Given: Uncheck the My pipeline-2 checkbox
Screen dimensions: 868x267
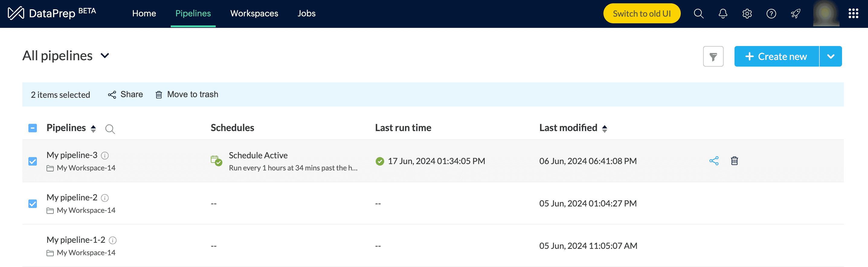Looking at the screenshot, I should point(33,203).
